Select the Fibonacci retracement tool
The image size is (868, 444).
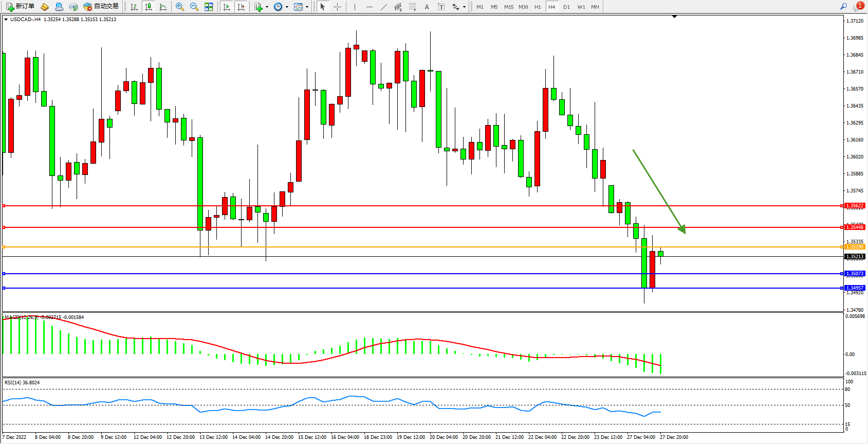tap(412, 7)
